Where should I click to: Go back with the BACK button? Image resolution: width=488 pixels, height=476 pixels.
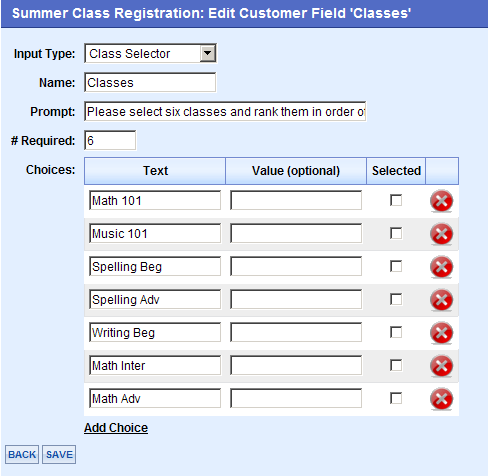[x=22, y=455]
